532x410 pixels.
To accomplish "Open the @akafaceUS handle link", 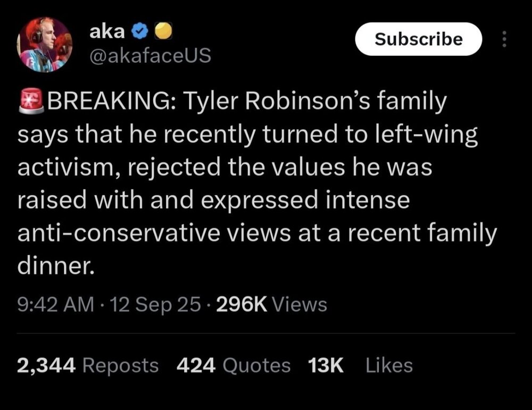I will click(151, 54).
